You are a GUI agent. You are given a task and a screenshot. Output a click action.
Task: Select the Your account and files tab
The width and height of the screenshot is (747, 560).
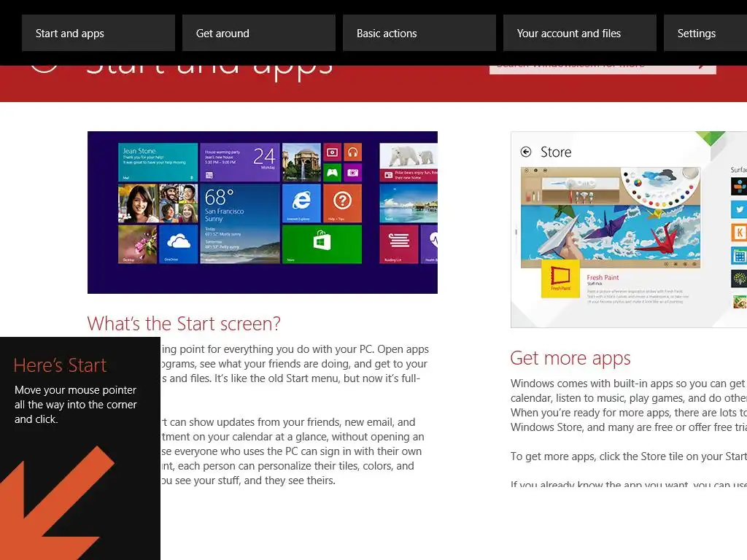pos(580,33)
